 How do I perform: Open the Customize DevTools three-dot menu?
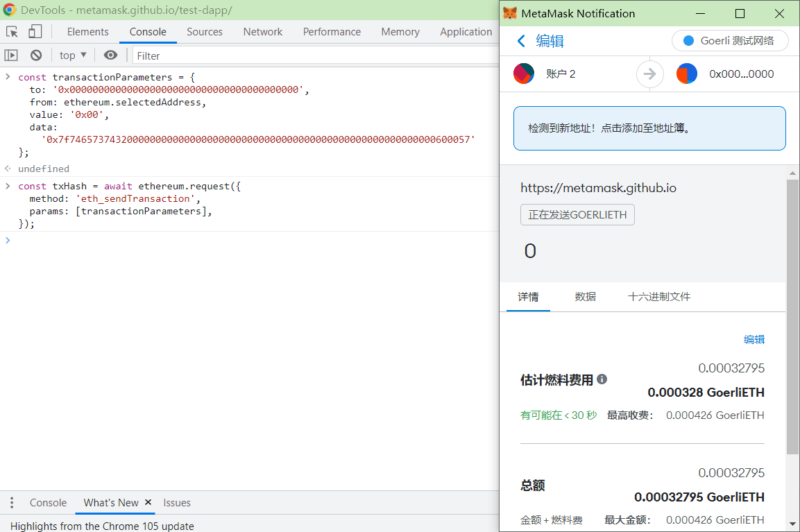10,502
